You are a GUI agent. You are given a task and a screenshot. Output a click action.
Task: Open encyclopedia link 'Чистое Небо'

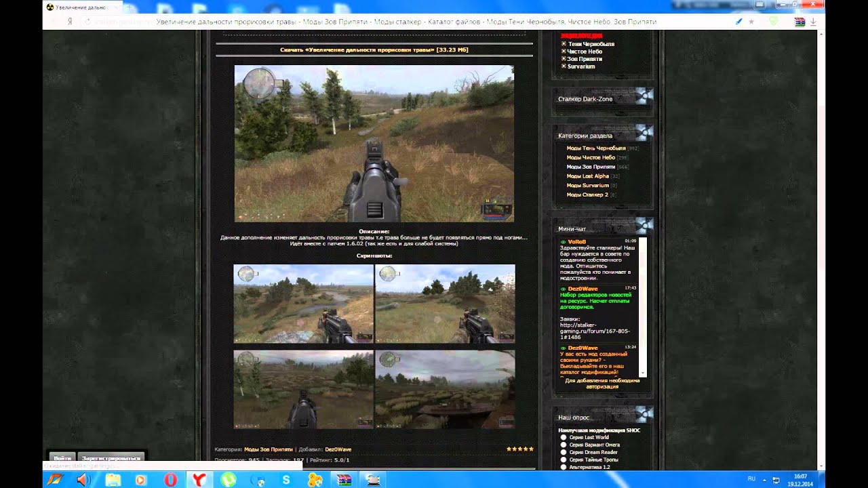(x=585, y=52)
